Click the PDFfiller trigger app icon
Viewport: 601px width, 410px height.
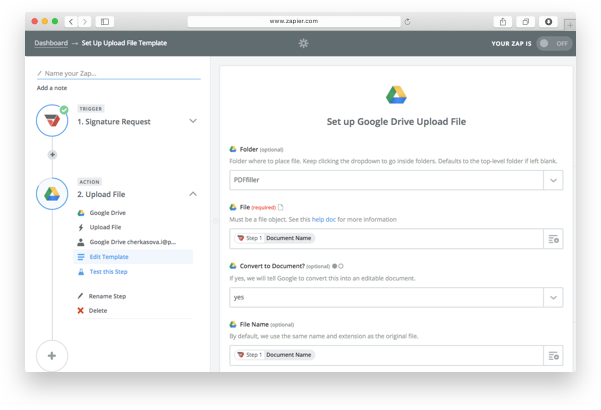click(x=52, y=120)
